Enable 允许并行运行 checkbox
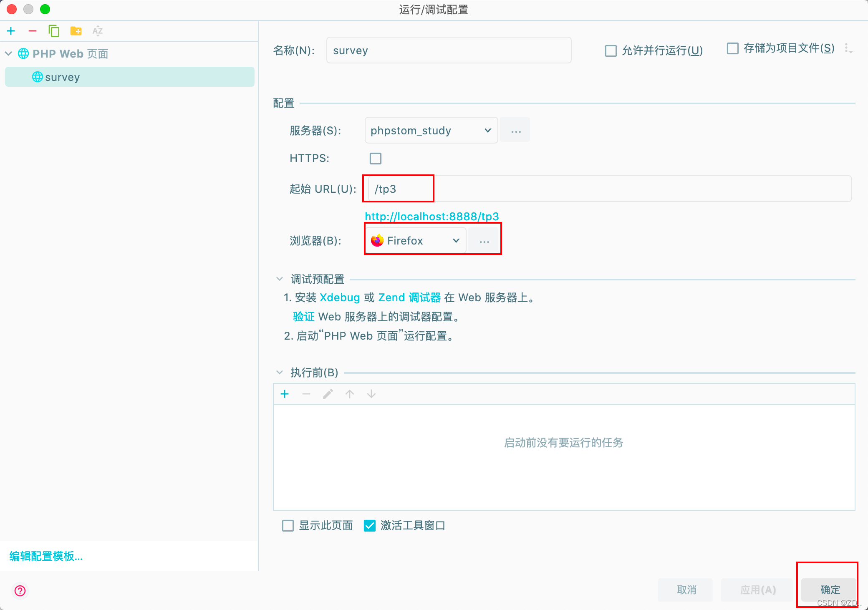 611,51
